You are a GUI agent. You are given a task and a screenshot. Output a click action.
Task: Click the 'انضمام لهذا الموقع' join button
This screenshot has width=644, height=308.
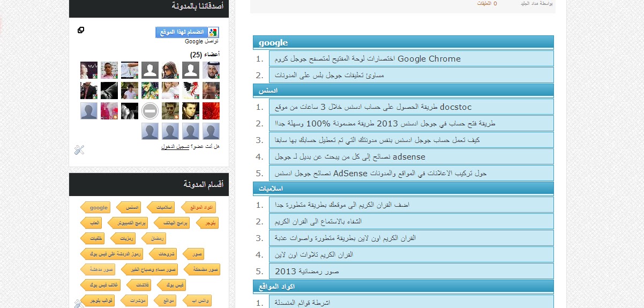pos(187,32)
